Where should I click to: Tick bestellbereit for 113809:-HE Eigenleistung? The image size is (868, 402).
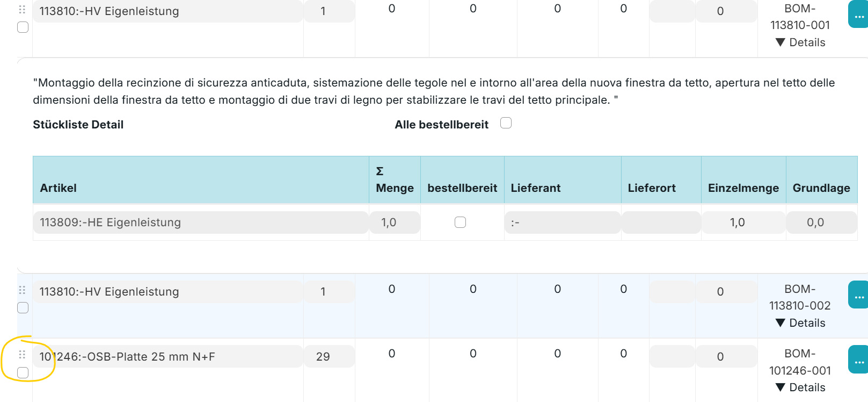460,222
